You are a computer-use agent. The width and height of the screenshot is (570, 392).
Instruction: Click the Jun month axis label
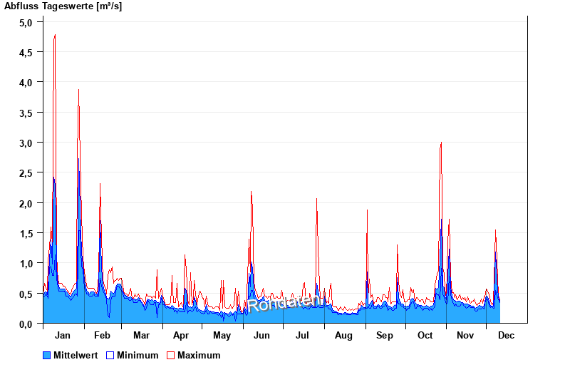[x=261, y=336]
